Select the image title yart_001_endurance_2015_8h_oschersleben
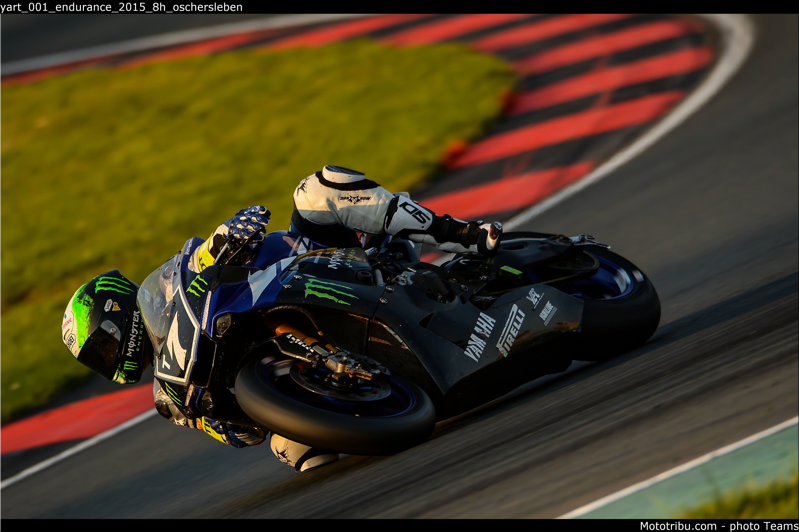Image resolution: width=799 pixels, height=532 pixels. (121, 7)
